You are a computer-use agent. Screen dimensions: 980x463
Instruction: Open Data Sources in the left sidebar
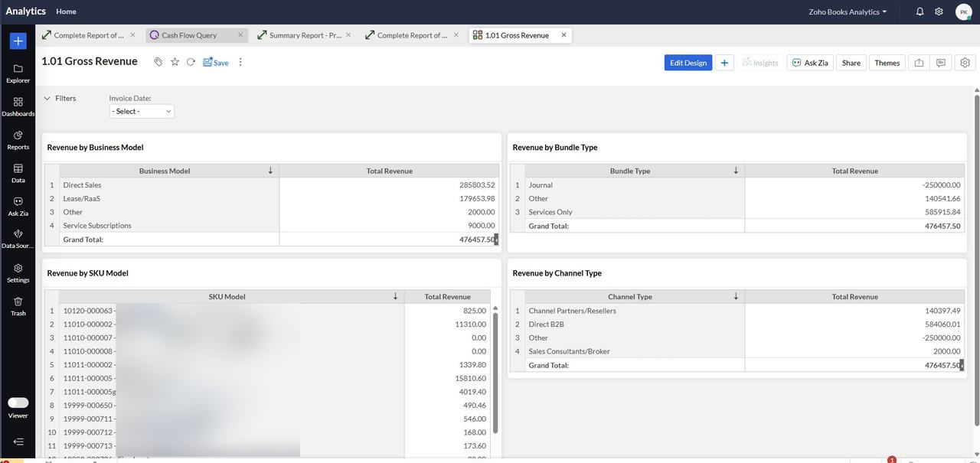(18, 239)
